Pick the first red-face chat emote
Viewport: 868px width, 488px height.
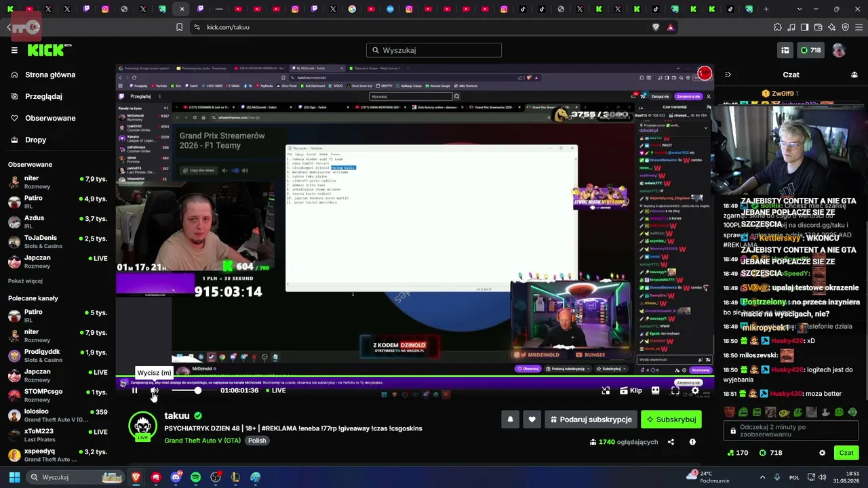pos(729,412)
